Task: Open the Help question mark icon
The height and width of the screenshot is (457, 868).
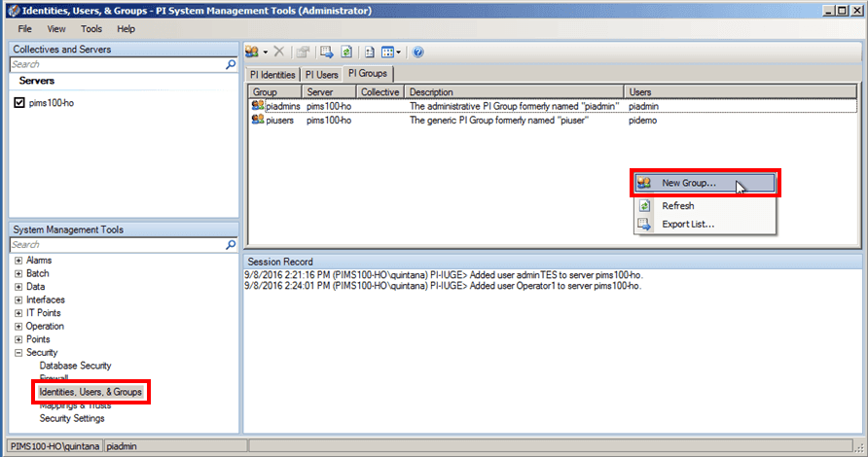Action: [x=418, y=52]
